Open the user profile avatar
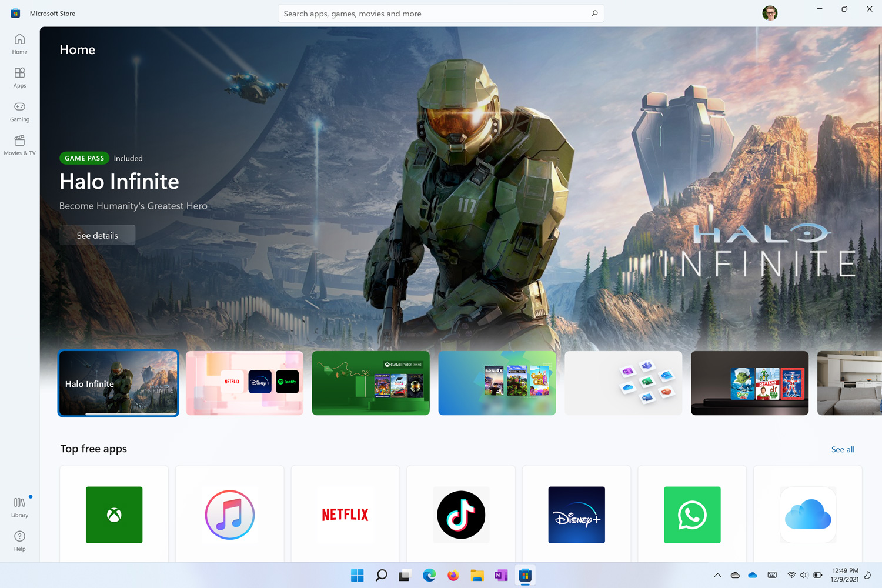Screen dimensions: 882x588 (x=770, y=13)
